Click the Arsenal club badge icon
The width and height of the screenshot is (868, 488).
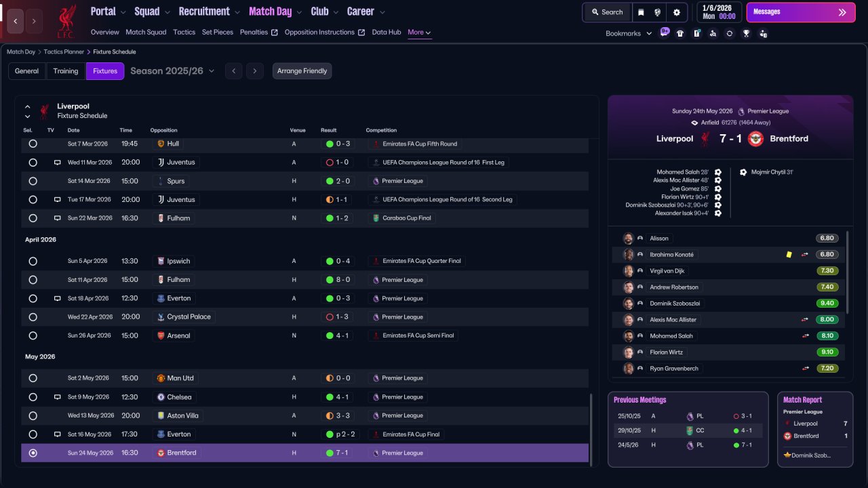161,335
